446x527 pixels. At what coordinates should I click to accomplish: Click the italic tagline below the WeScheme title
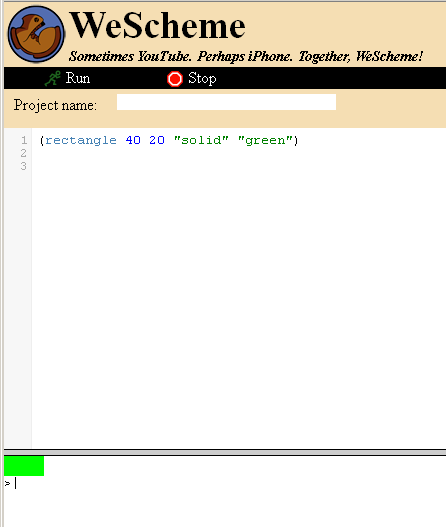click(246, 56)
